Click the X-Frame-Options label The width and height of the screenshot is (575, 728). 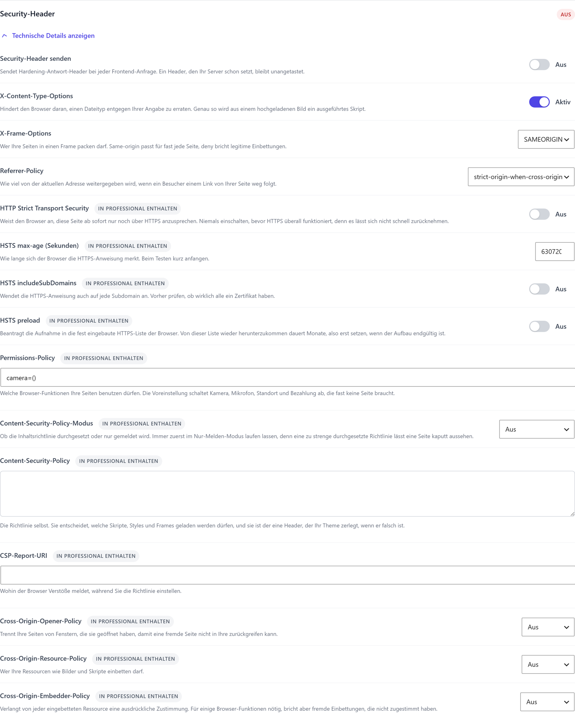point(26,133)
